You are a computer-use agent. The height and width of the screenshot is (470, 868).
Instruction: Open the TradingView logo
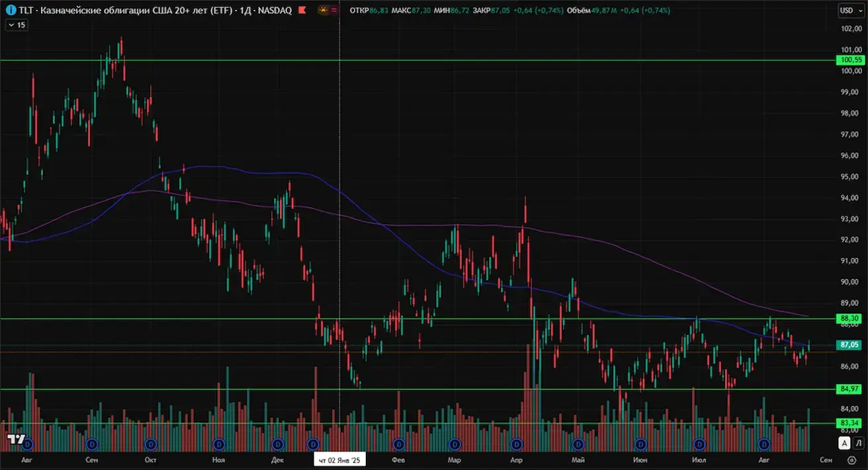click(17, 439)
